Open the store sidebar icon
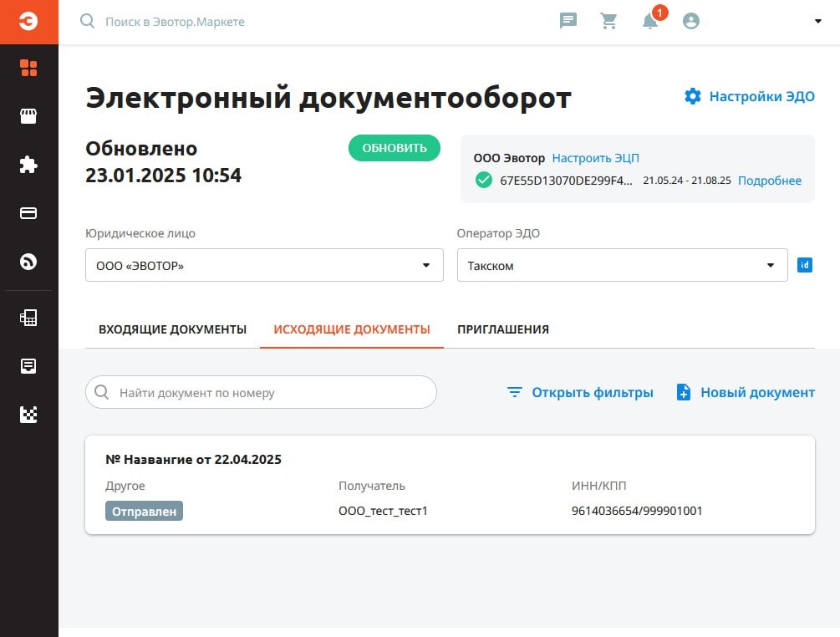The image size is (840, 637). pyautogui.click(x=28, y=116)
